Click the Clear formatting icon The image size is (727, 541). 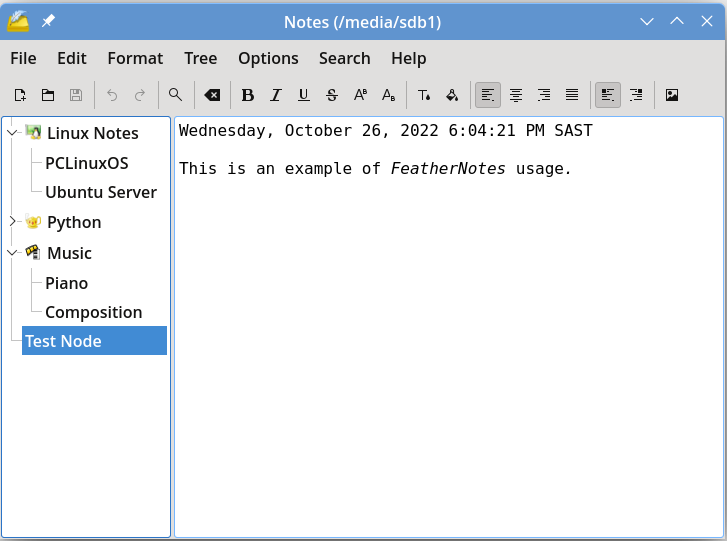click(212, 95)
